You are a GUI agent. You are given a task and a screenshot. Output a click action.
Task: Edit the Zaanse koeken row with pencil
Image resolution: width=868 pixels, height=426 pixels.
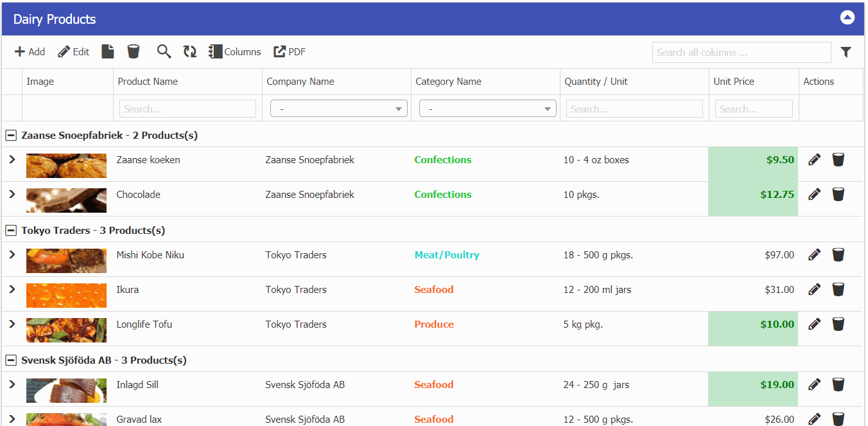pyautogui.click(x=815, y=160)
